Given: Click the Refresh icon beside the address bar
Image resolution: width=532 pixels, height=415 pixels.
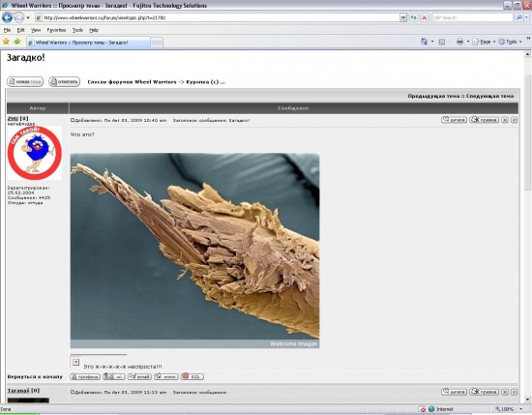Looking at the screenshot, I should [x=413, y=17].
